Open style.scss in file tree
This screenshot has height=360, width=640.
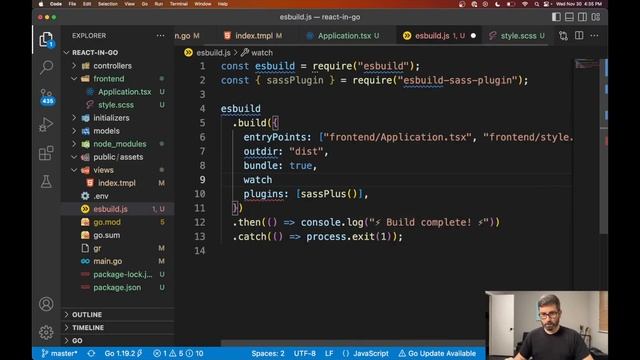(x=116, y=105)
